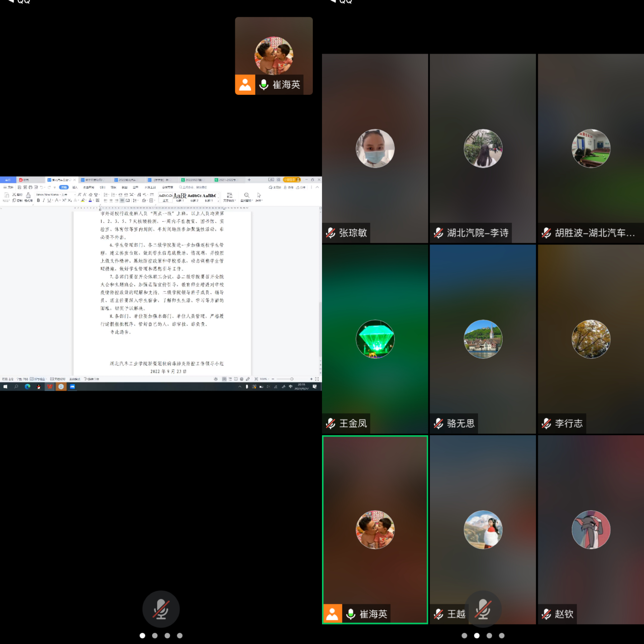The image size is (644, 644).
Task: Click the underline U icon in the ribbon
Action: tap(49, 200)
